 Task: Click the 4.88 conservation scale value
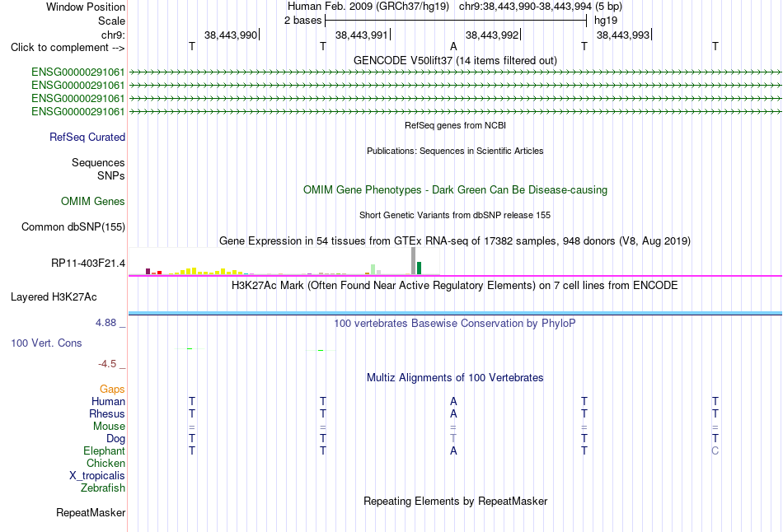click(x=105, y=323)
